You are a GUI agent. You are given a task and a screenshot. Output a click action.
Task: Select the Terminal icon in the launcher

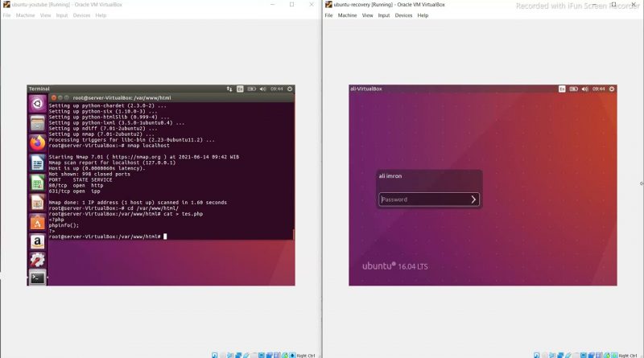[37, 278]
